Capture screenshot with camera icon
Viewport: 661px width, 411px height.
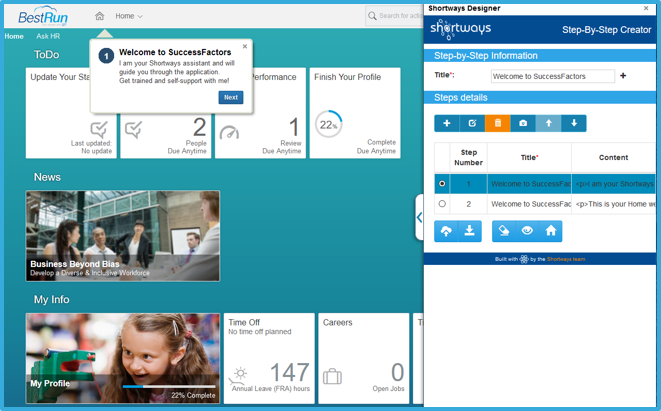click(523, 123)
